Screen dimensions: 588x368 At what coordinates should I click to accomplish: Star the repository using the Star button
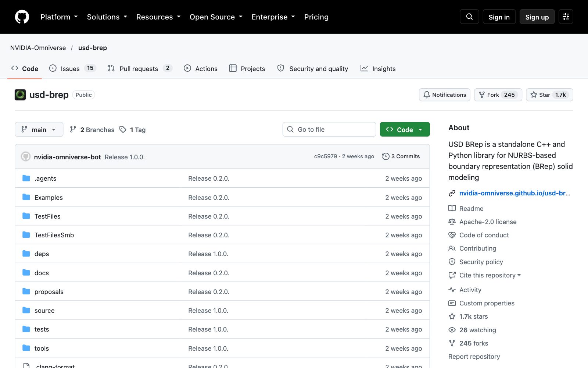(549, 95)
